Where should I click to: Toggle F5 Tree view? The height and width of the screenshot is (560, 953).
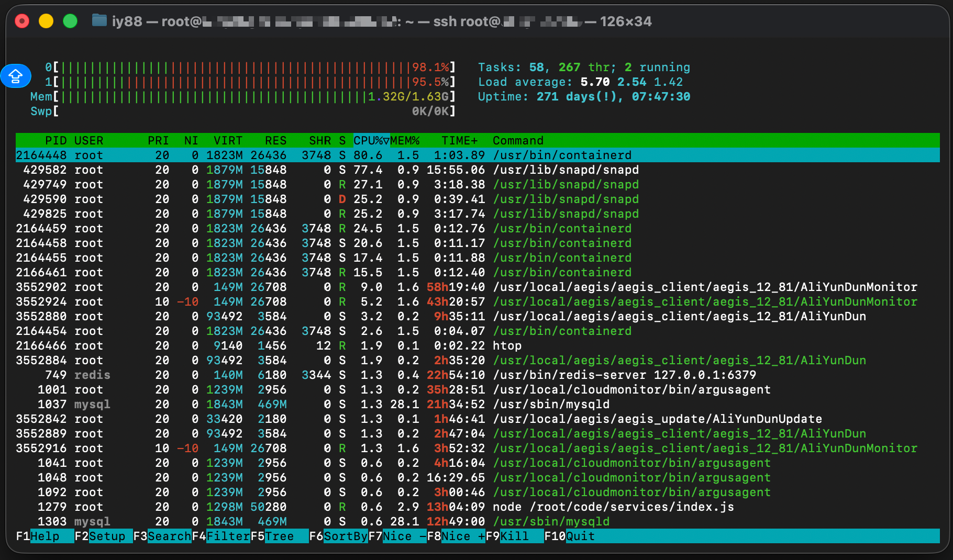(280, 536)
